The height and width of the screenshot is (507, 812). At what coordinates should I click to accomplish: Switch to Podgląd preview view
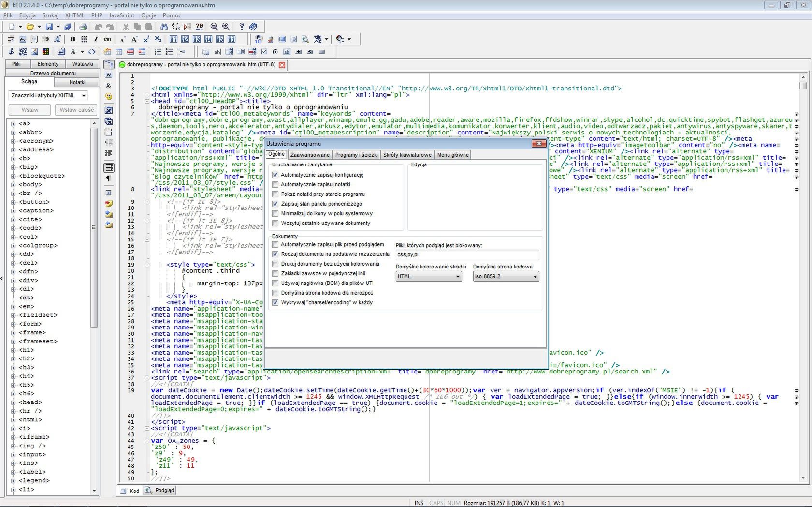click(x=160, y=491)
